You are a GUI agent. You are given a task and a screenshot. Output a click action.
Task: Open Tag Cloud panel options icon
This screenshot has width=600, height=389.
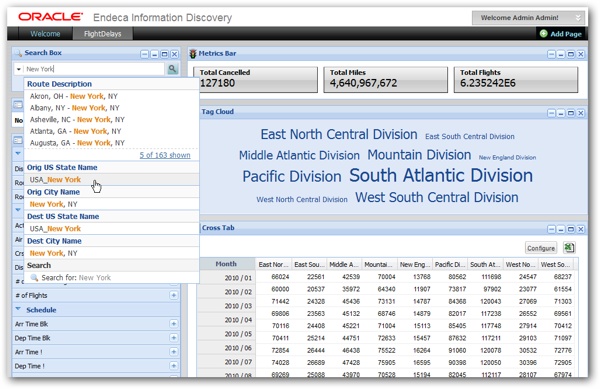[551, 113]
